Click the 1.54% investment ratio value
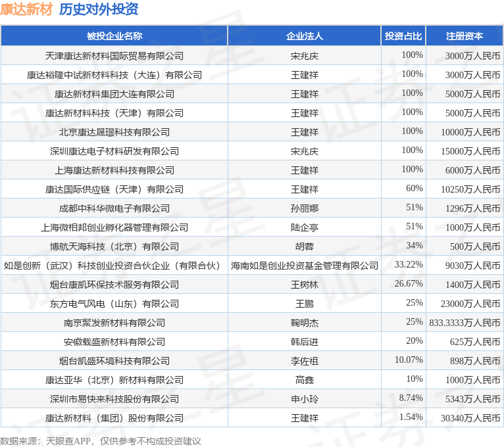This screenshot has width=504, height=447. tap(411, 417)
